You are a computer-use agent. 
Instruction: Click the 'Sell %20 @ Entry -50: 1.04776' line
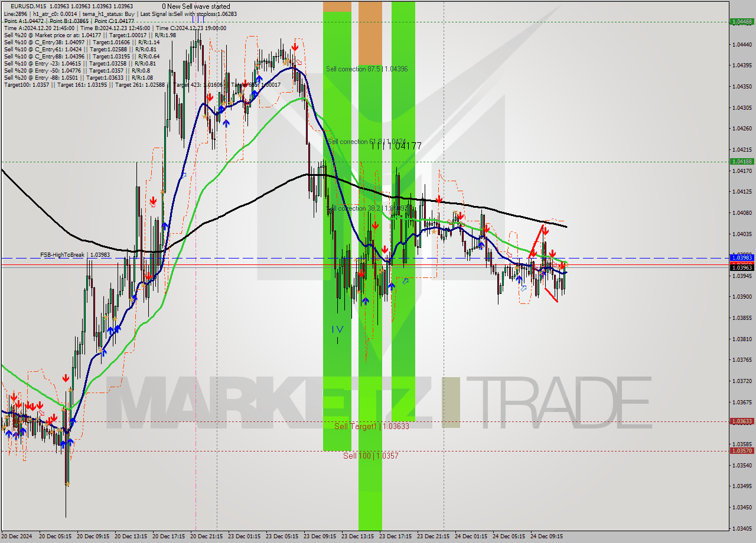pos(76,70)
